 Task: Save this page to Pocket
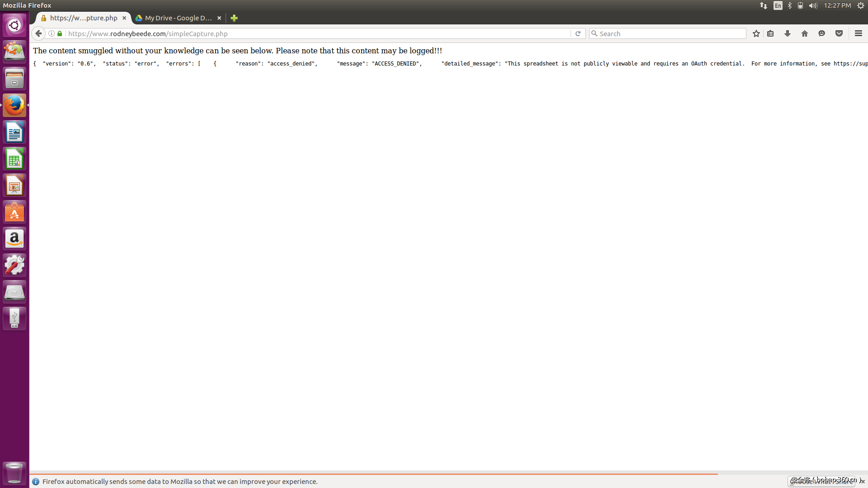click(840, 33)
